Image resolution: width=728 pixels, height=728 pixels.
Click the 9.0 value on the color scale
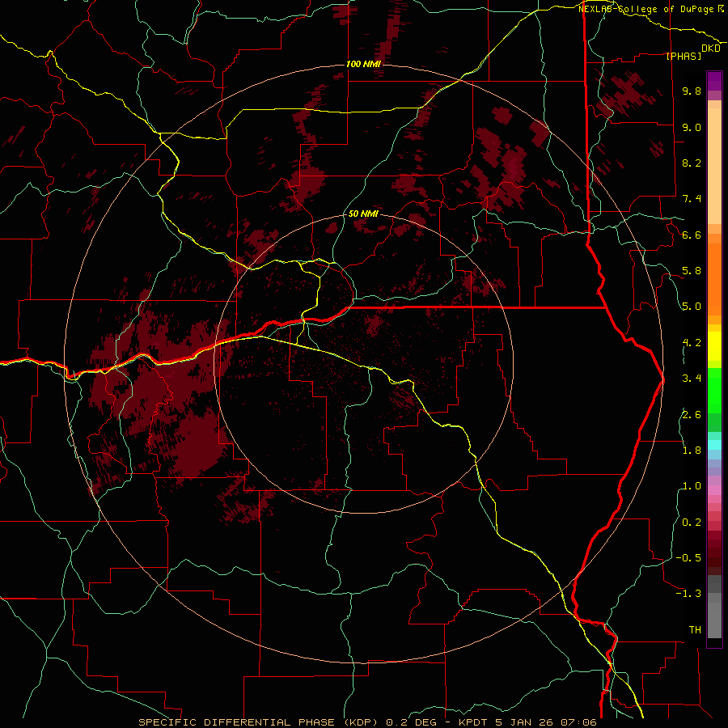pyautogui.click(x=692, y=127)
